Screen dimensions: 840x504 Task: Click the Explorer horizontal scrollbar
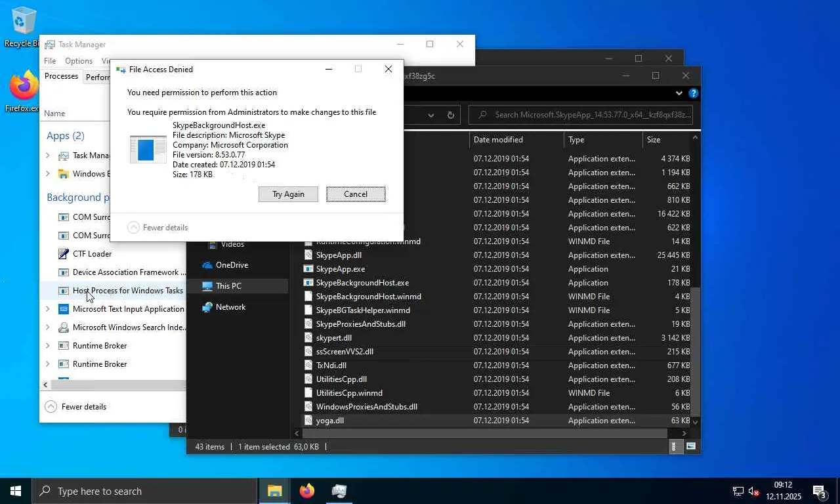485,433
